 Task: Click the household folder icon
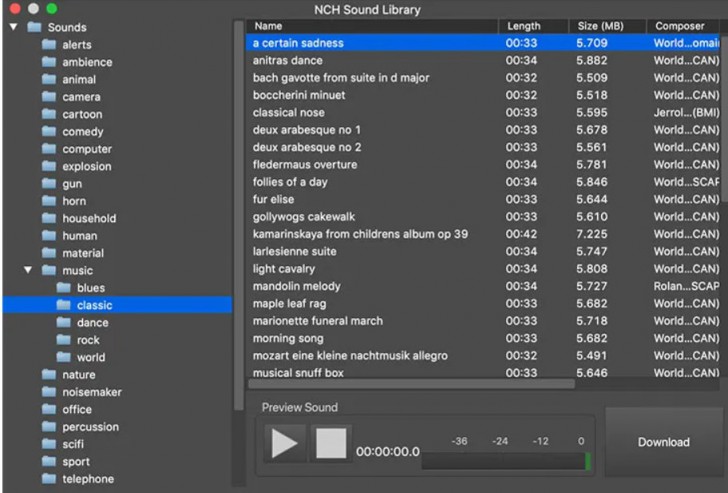(x=49, y=218)
